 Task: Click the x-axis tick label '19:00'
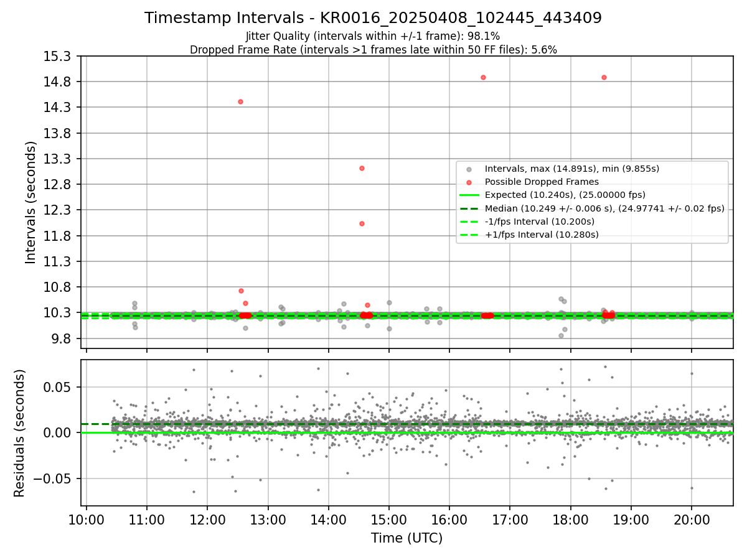[x=631, y=520]
